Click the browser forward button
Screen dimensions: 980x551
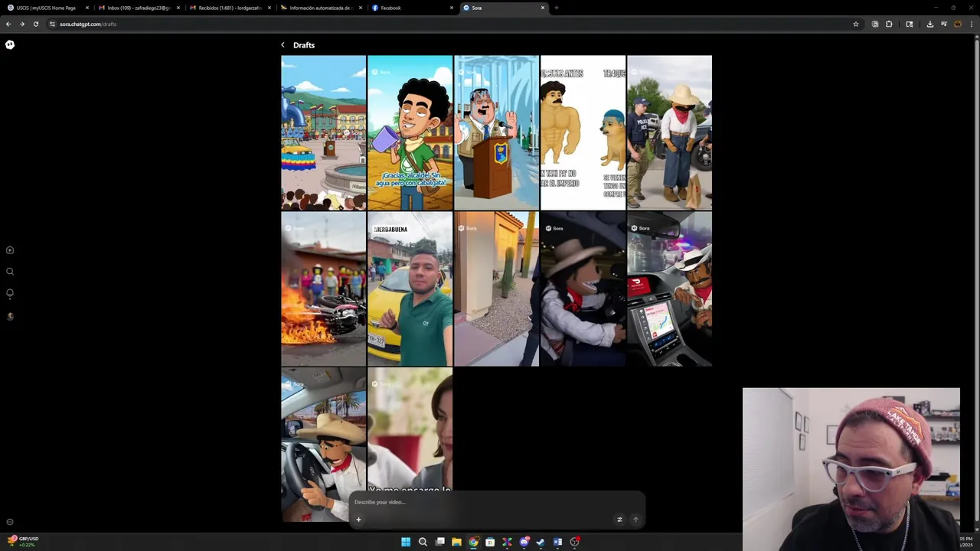pyautogui.click(x=22, y=24)
